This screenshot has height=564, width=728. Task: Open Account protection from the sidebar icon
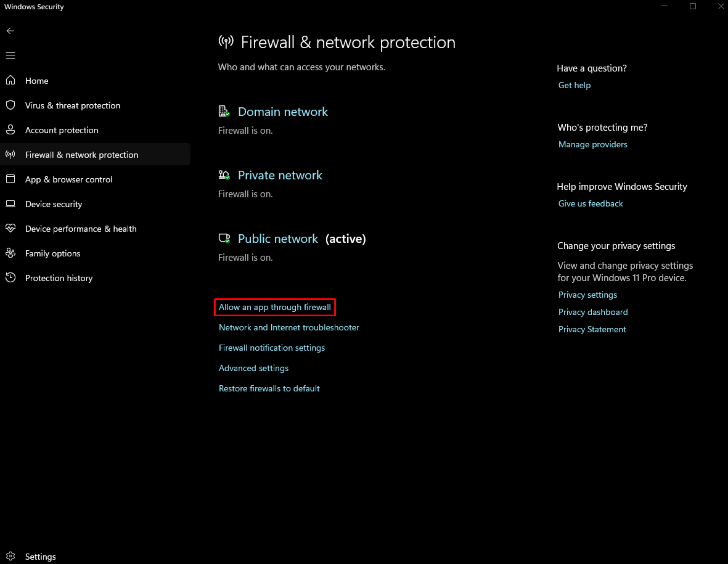[x=10, y=130]
